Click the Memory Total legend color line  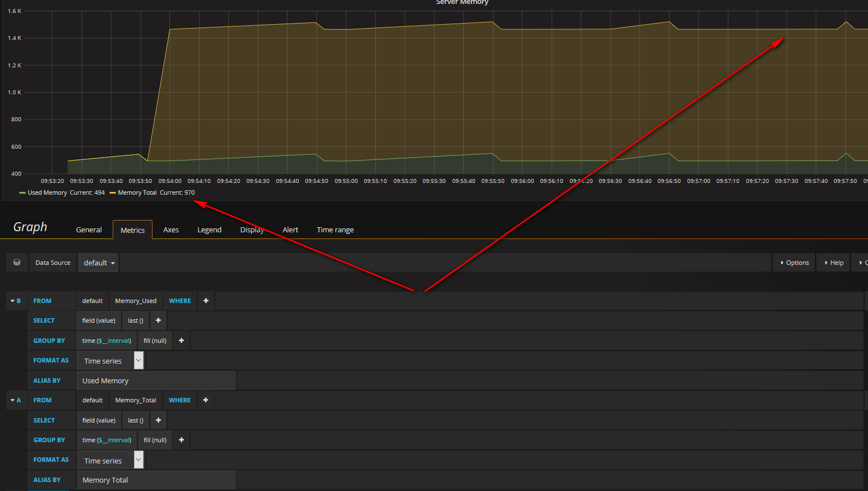113,193
